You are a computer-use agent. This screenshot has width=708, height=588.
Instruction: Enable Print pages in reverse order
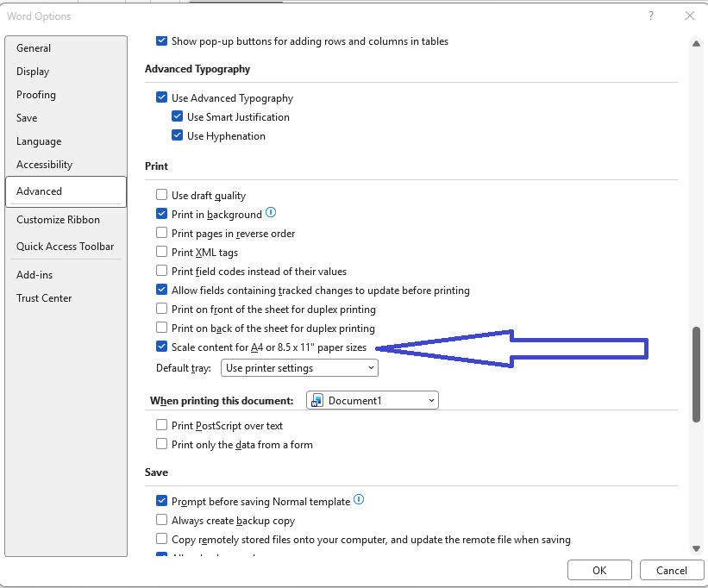point(161,233)
